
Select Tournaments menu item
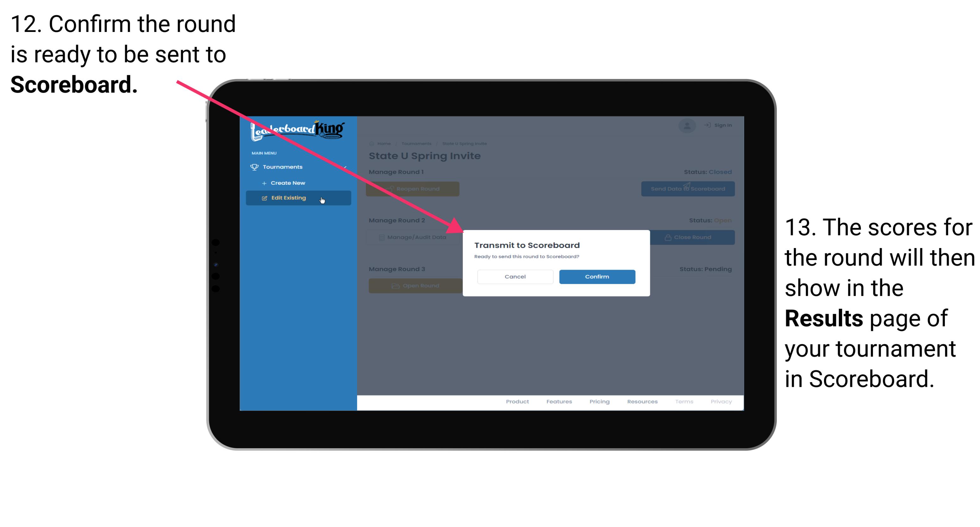(x=283, y=166)
